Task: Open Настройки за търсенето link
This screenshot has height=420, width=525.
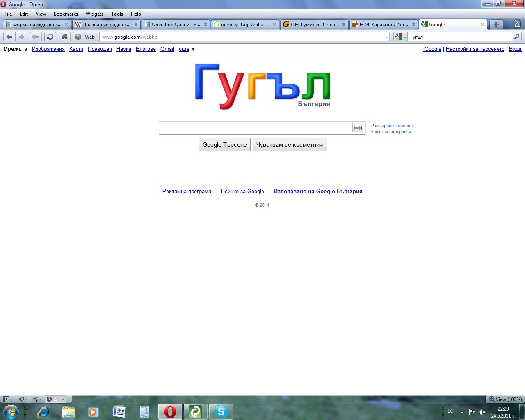Action: point(475,49)
